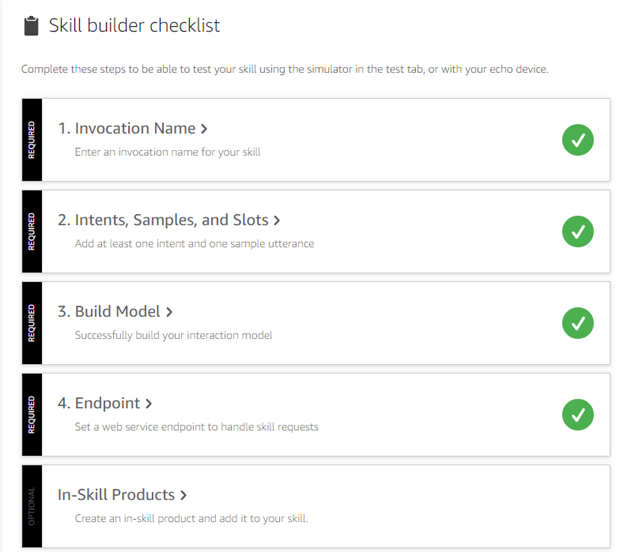This screenshot has height=552, width=619.
Task: Open the Invocation Name step
Action: 125,129
